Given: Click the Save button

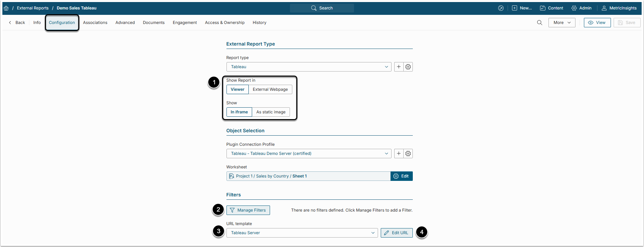Looking at the screenshot, I should point(627,23).
